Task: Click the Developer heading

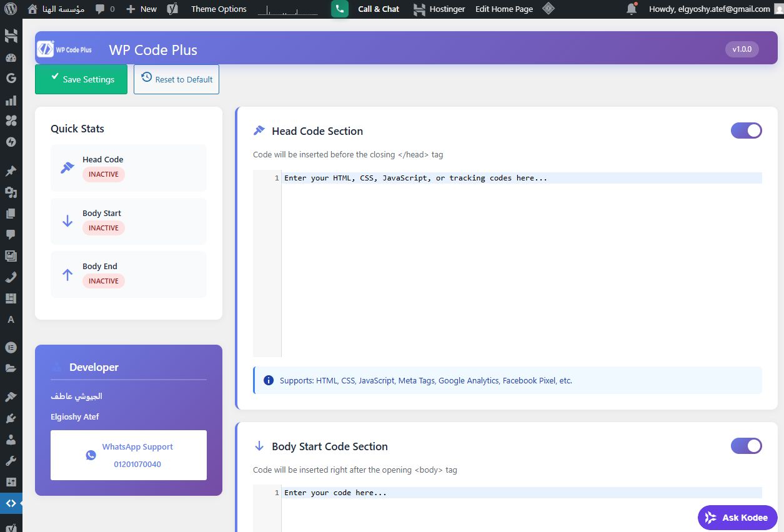Action: tap(94, 367)
